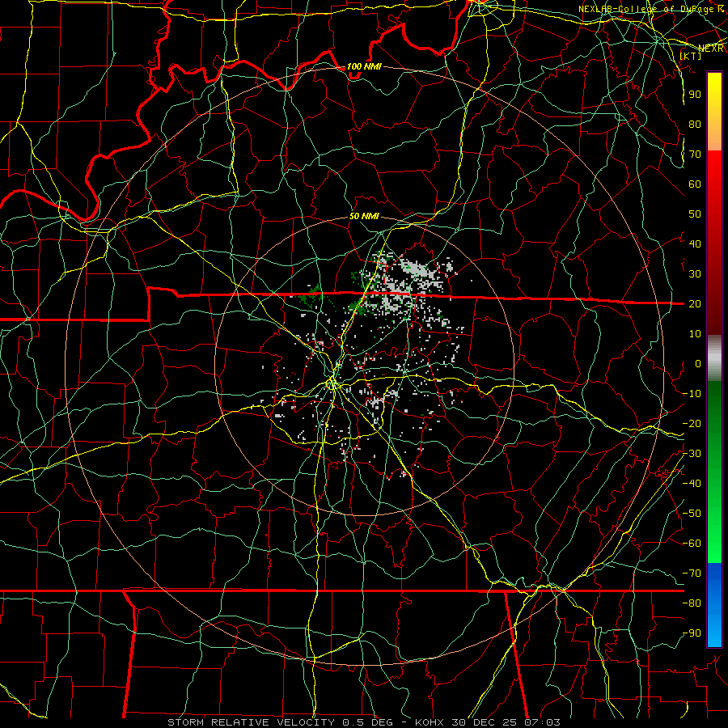Click the positive "80" scale label
Image resolution: width=728 pixels, height=728 pixels.
coord(695,125)
